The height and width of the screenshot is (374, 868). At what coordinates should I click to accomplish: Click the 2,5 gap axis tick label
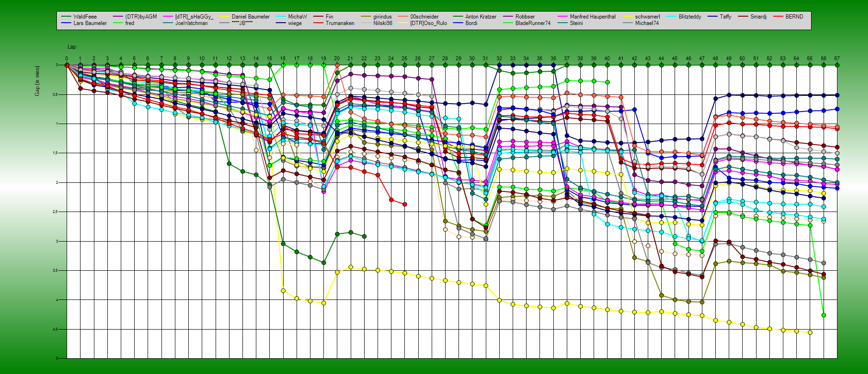coord(55,212)
